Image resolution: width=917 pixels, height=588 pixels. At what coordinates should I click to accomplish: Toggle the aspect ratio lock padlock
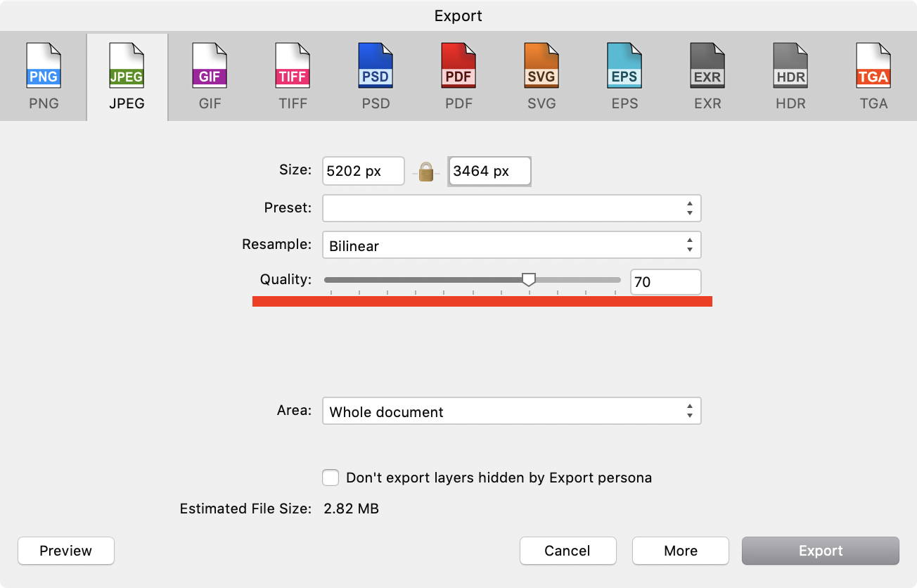coord(425,171)
